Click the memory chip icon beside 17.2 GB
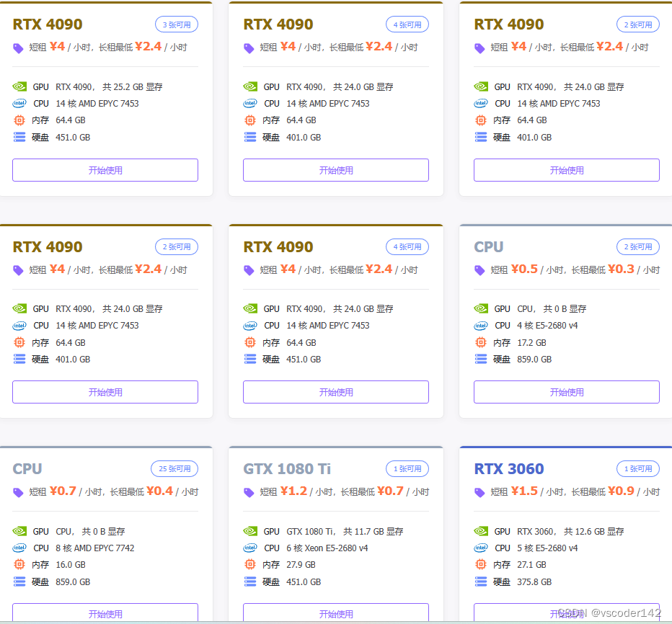Viewport: 672px width, 624px height. click(481, 342)
